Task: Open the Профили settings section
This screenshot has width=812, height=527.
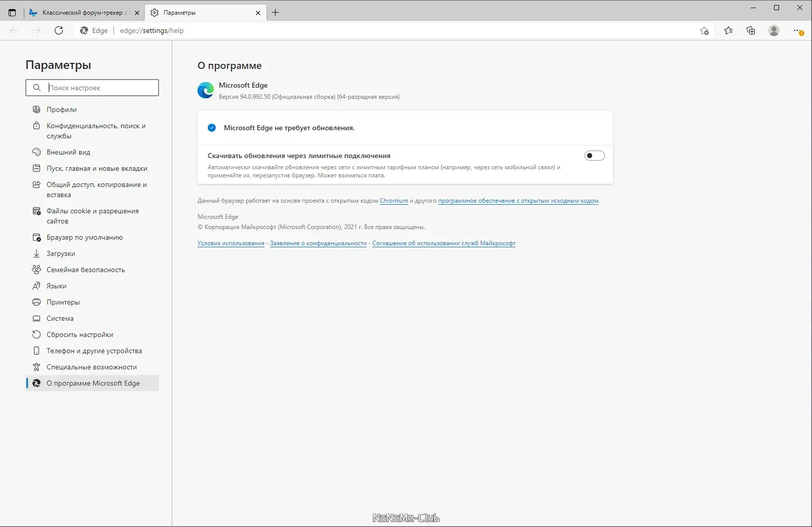Action: pos(62,109)
